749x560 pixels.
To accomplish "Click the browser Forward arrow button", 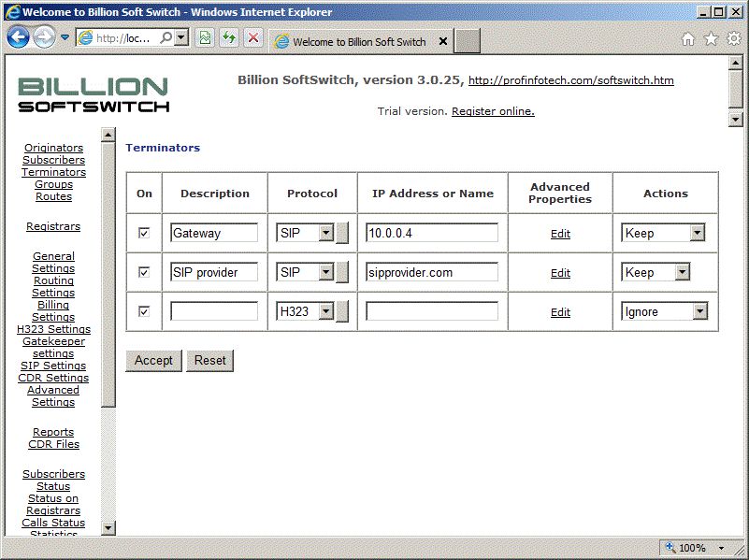I will tap(44, 37).
